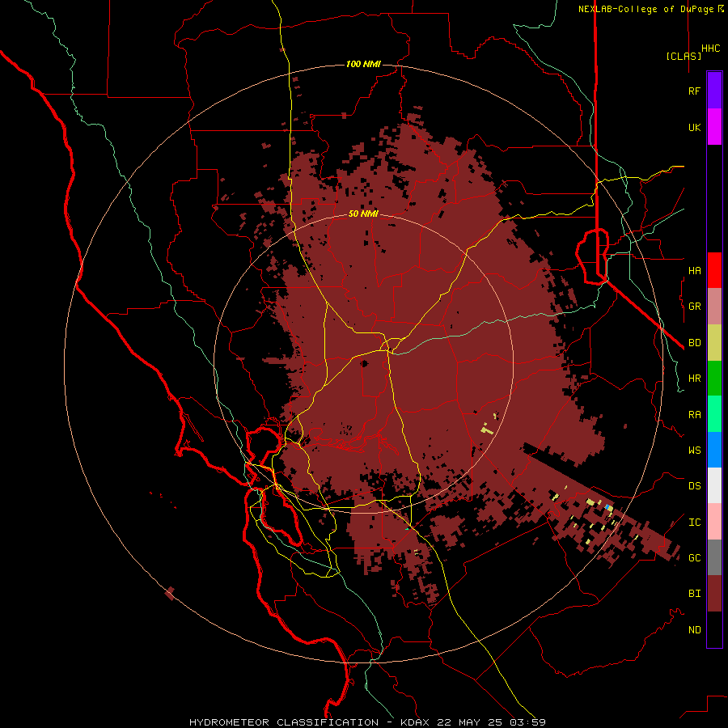The image size is (728, 728).
Task: Click the WS legend label
Action: (x=694, y=450)
